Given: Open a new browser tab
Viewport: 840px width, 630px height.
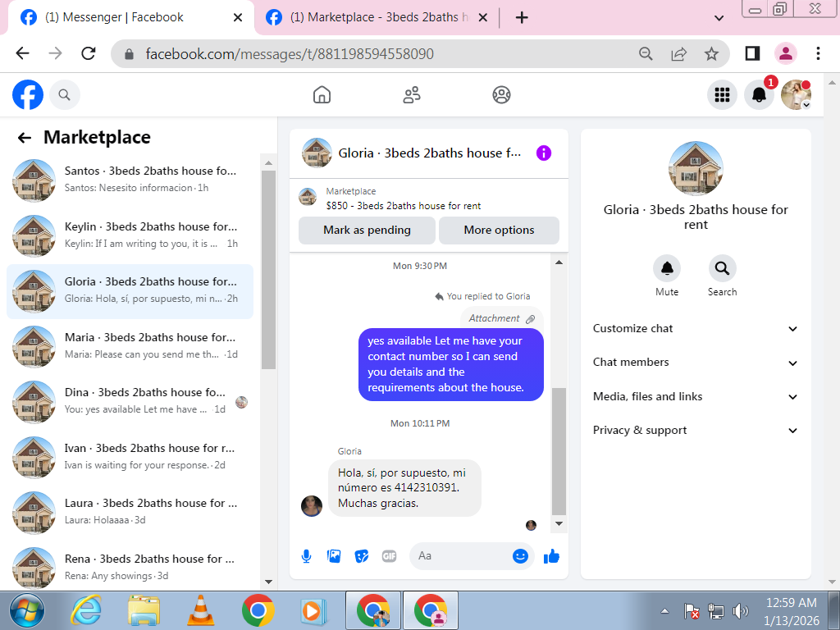Looking at the screenshot, I should [x=522, y=18].
